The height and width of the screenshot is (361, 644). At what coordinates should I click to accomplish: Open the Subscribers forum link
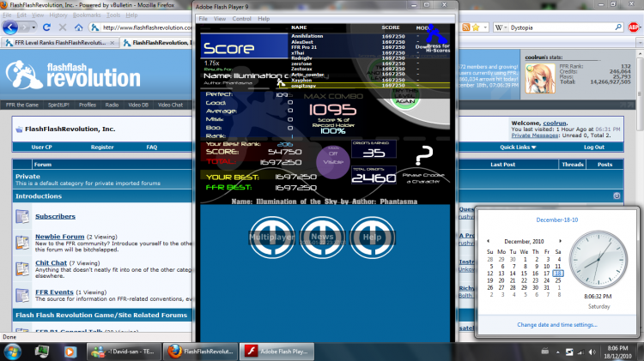click(x=55, y=216)
